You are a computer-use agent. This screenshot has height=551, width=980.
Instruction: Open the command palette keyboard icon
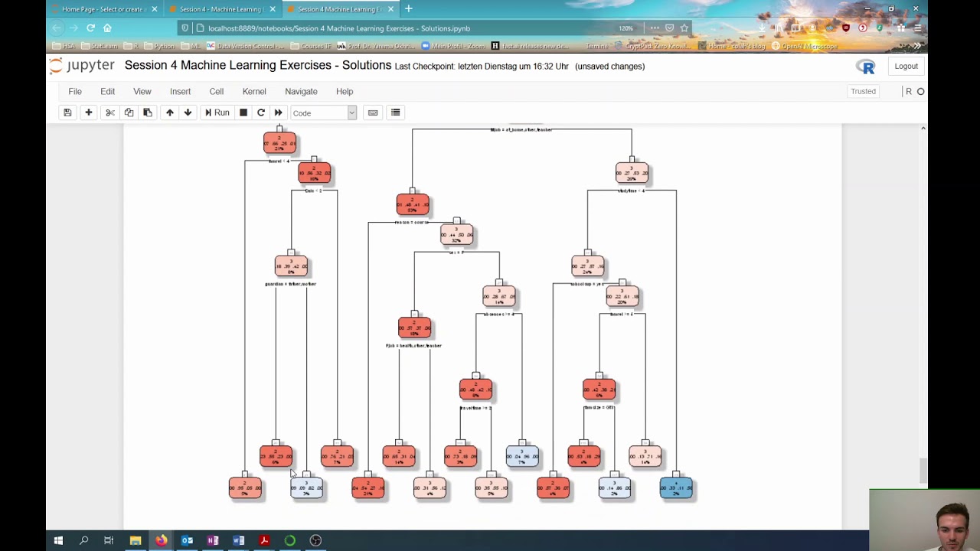pos(373,112)
